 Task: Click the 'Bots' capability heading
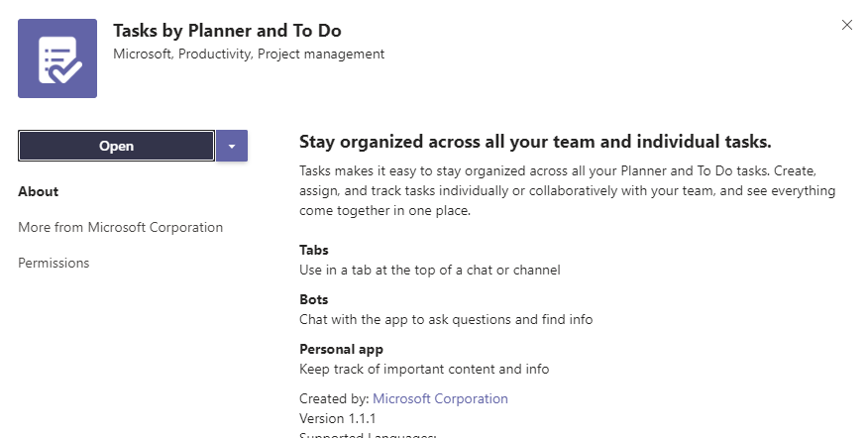pos(314,299)
